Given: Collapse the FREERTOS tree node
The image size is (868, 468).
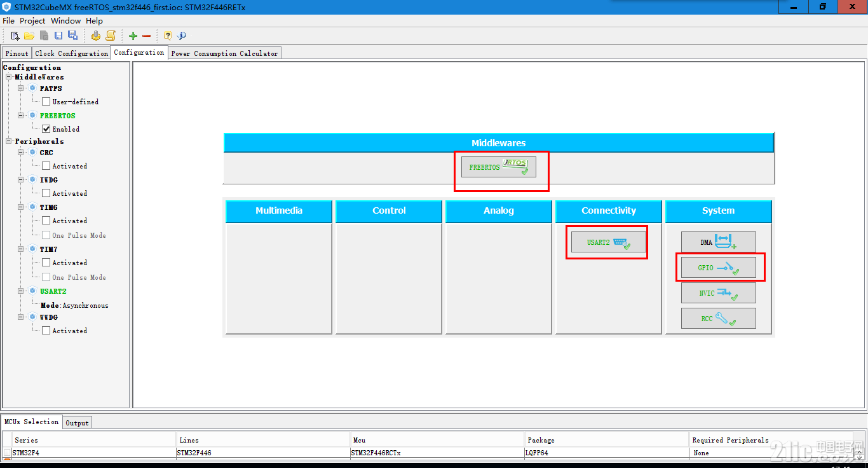Looking at the screenshot, I should click(21, 116).
